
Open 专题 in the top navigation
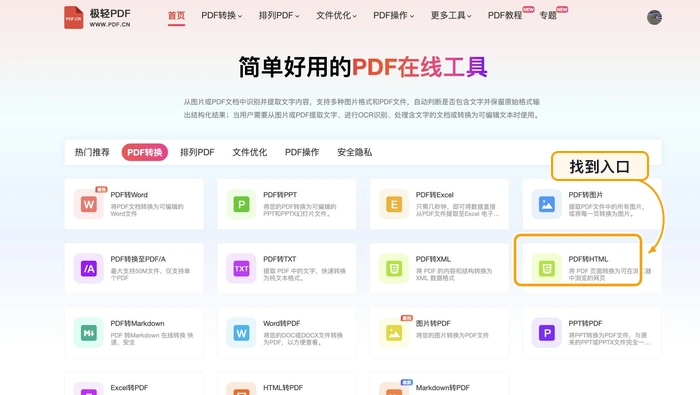pos(548,16)
